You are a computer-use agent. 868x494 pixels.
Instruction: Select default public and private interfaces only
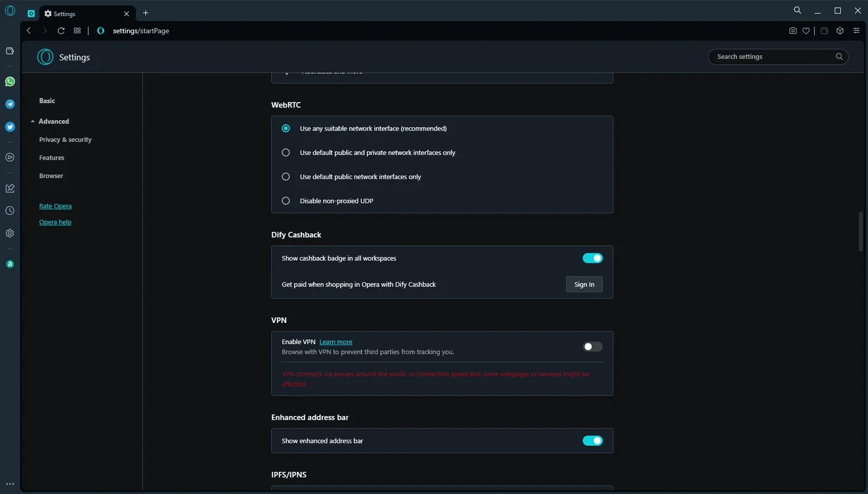point(285,153)
